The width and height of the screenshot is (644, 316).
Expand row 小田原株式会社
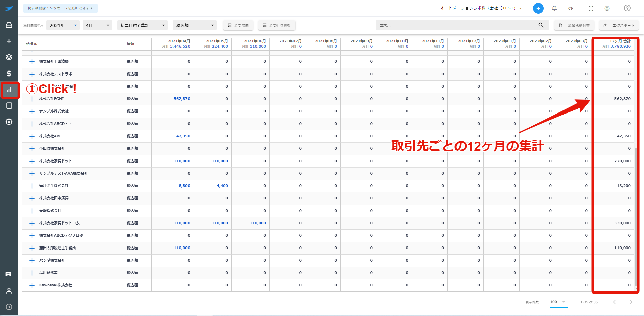pos(32,149)
